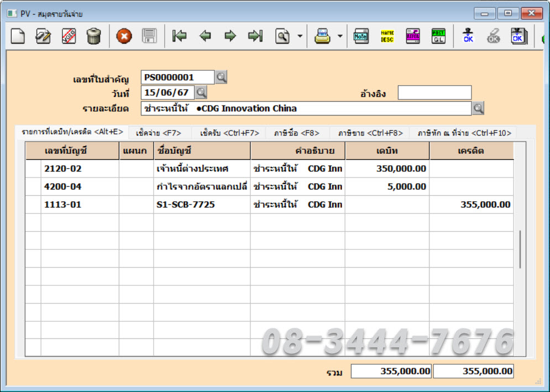Image resolution: width=550 pixels, height=392 pixels.
Task: Select account number 4200-04 cell
Action: point(80,187)
